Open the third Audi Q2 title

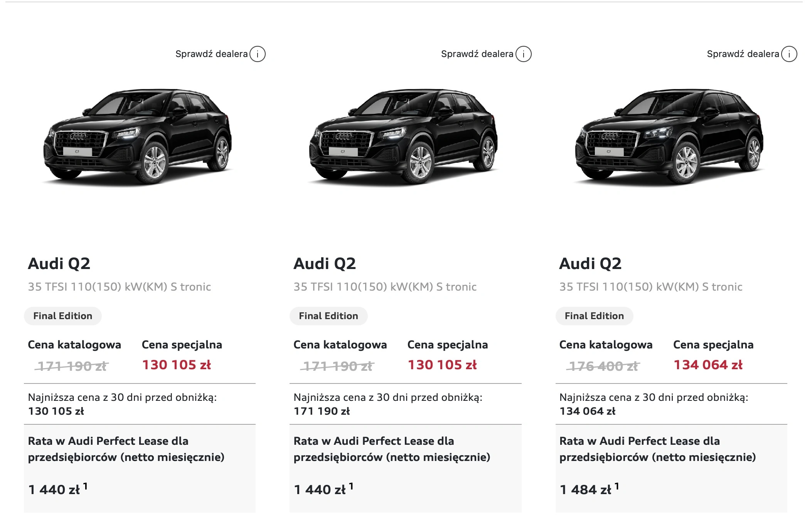tap(590, 264)
